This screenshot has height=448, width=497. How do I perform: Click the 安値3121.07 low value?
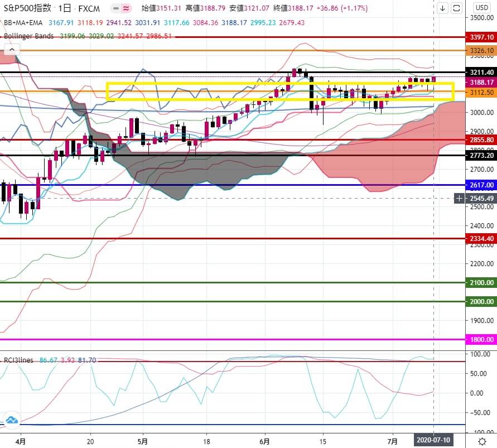(249, 8)
